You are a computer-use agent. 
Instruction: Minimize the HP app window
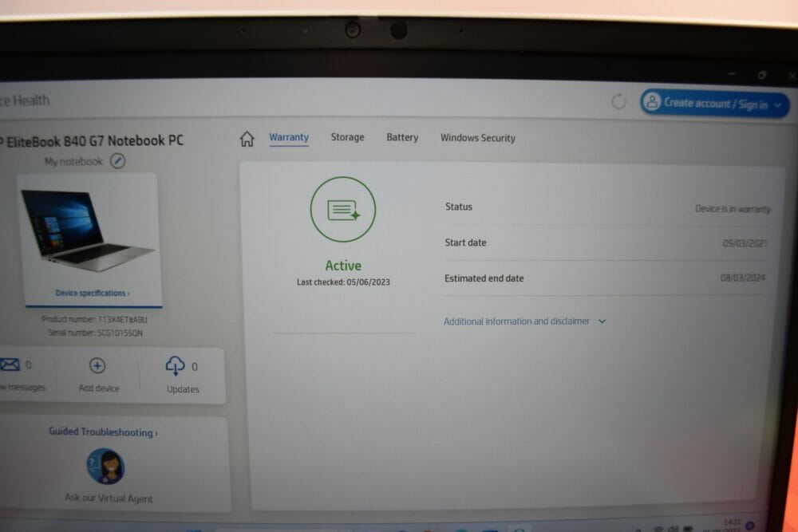(731, 74)
